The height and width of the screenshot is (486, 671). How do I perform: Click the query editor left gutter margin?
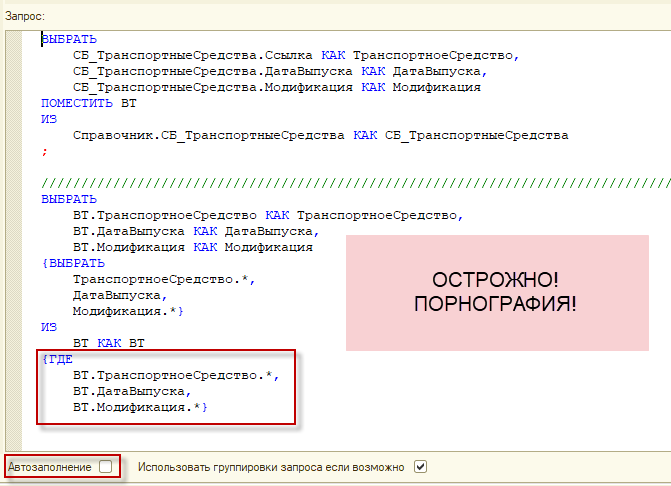pos(14,240)
